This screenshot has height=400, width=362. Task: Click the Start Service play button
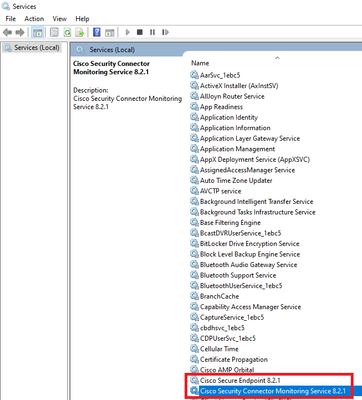[x=127, y=32]
